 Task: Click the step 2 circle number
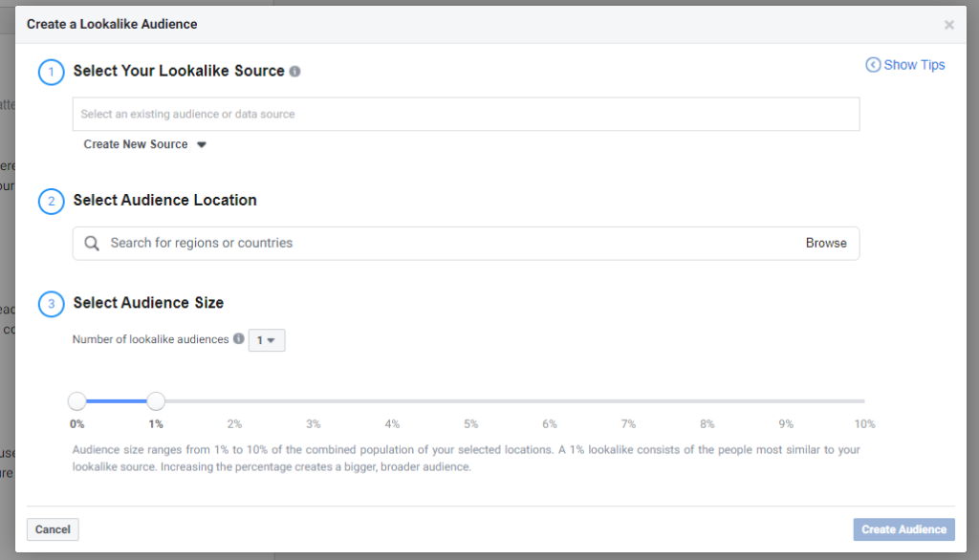[51, 202]
